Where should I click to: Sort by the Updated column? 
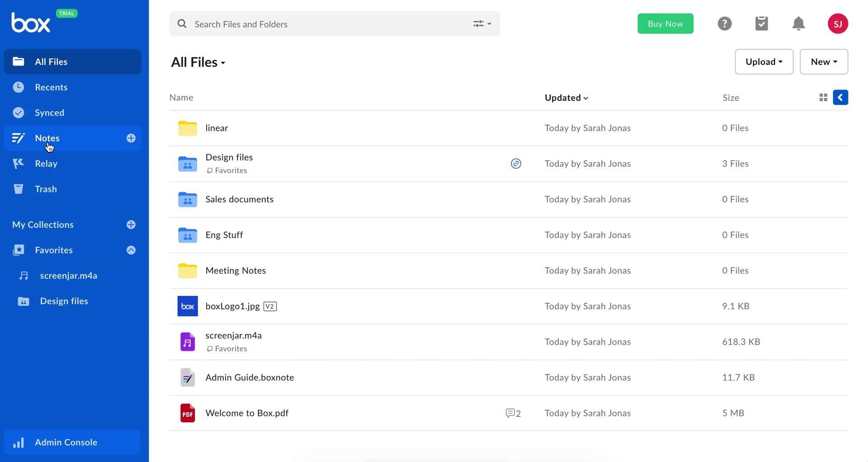566,98
